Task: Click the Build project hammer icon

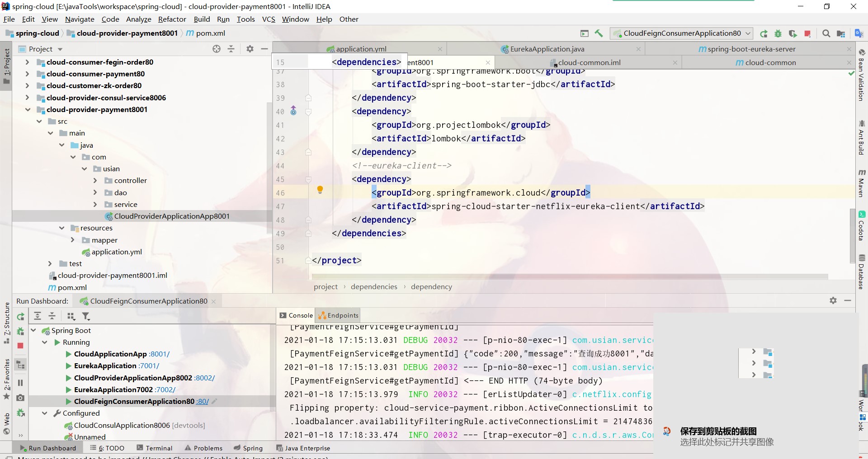Action: [599, 33]
